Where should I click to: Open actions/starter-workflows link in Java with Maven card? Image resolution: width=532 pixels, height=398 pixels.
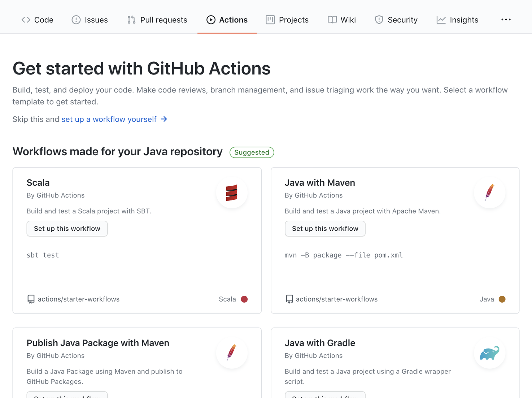[x=337, y=299]
